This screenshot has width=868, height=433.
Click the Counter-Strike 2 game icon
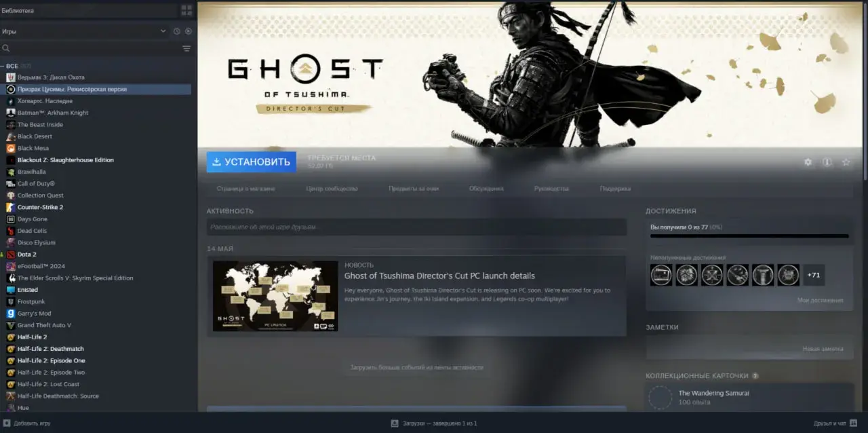pyautogui.click(x=11, y=207)
